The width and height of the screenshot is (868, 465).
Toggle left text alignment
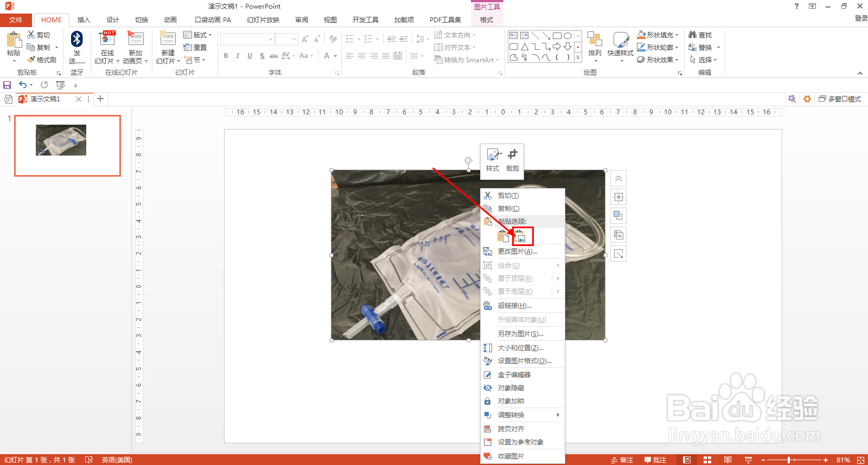pos(350,56)
